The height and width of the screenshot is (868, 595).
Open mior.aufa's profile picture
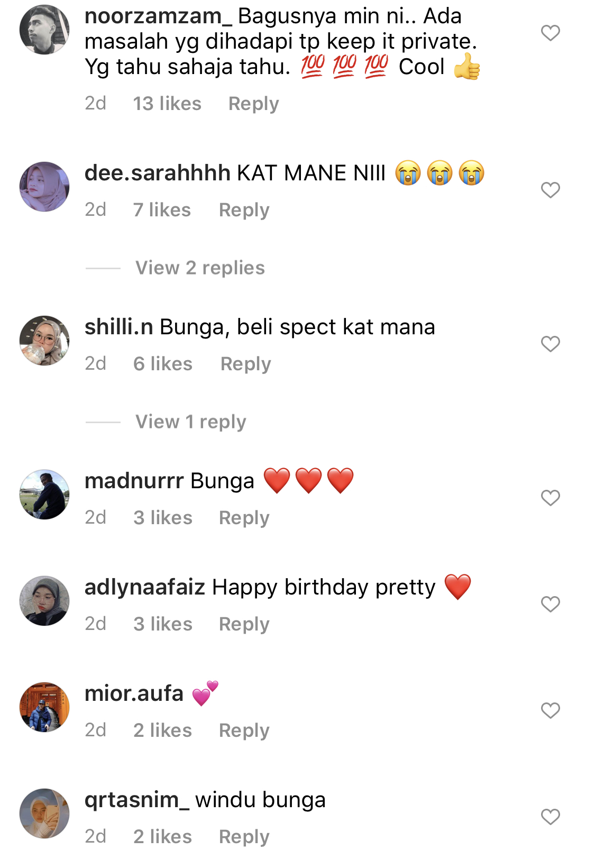[x=44, y=707]
